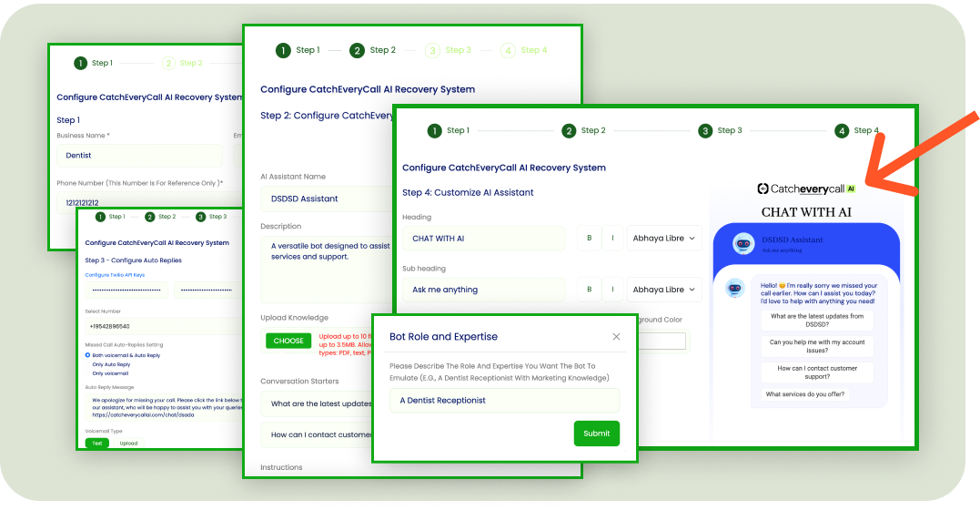Click 'What services do you offer?' suggestion
This screenshot has height=510, width=980.
(x=805, y=394)
